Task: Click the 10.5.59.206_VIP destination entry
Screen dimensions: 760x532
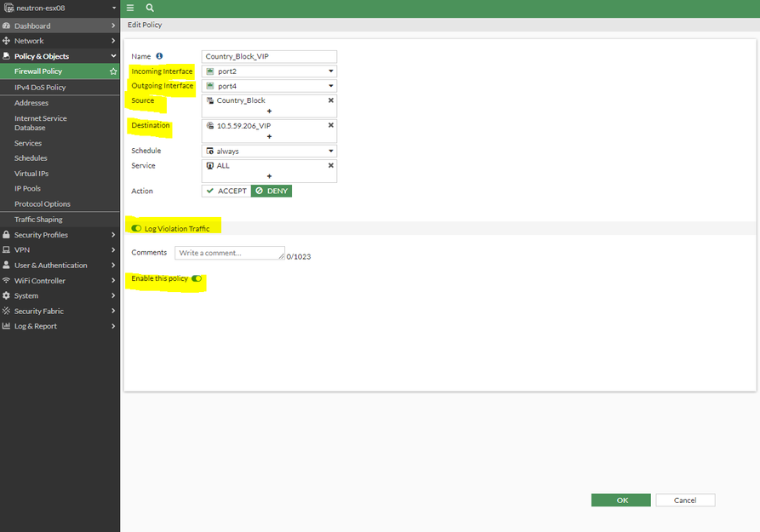Action: point(243,126)
